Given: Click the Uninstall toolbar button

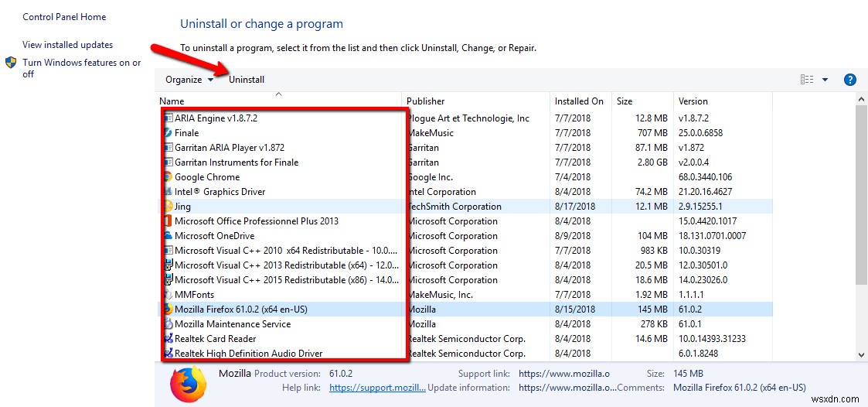Looking at the screenshot, I should tap(247, 79).
